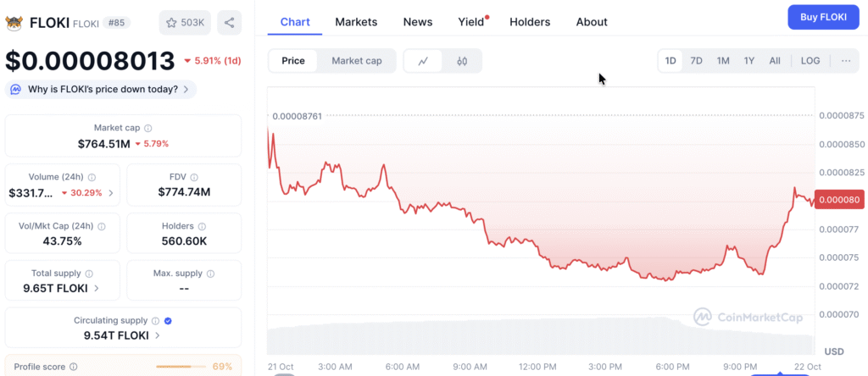Open chart more options ellipsis
The width and height of the screenshot is (868, 376).
(x=846, y=61)
